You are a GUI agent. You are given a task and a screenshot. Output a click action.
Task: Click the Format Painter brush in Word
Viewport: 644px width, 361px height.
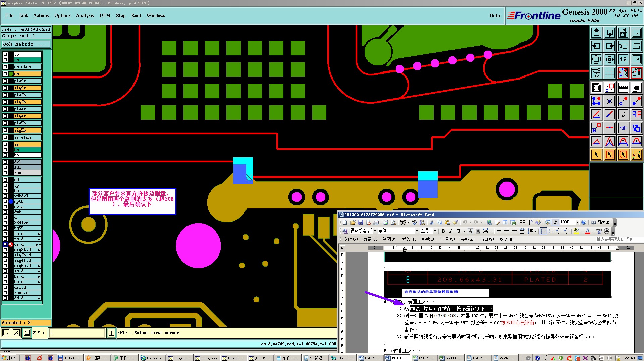[455, 222]
